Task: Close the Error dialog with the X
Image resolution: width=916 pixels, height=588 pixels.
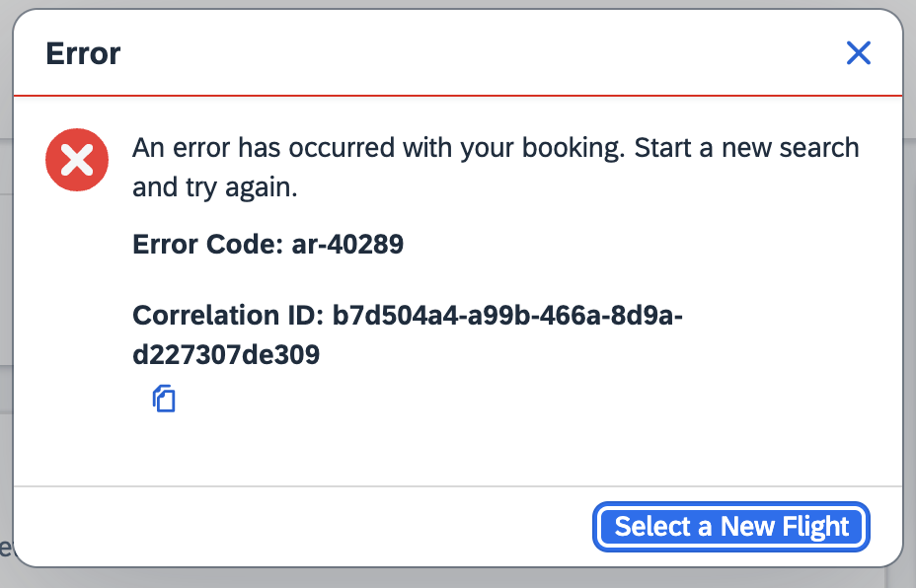Action: pos(858,53)
